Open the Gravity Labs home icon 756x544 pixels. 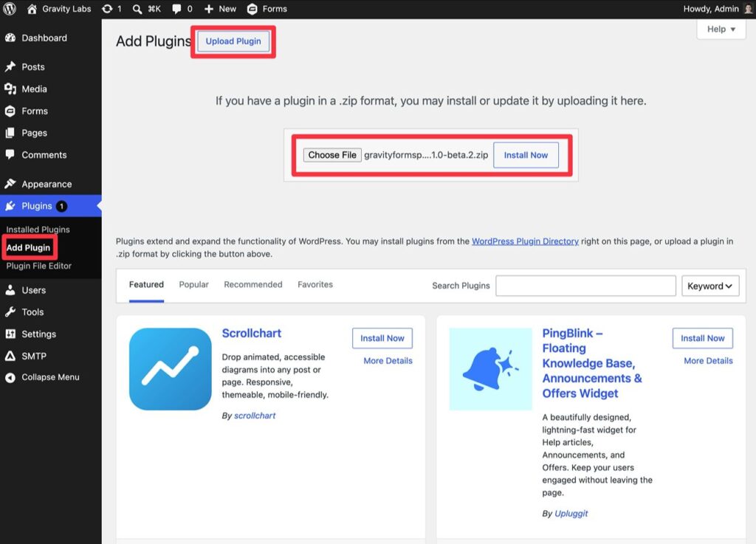click(32, 9)
